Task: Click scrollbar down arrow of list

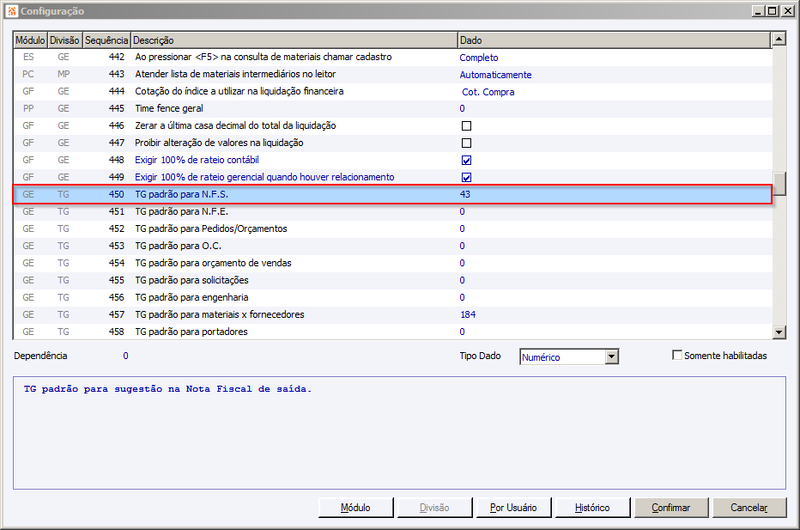Action: [779, 333]
